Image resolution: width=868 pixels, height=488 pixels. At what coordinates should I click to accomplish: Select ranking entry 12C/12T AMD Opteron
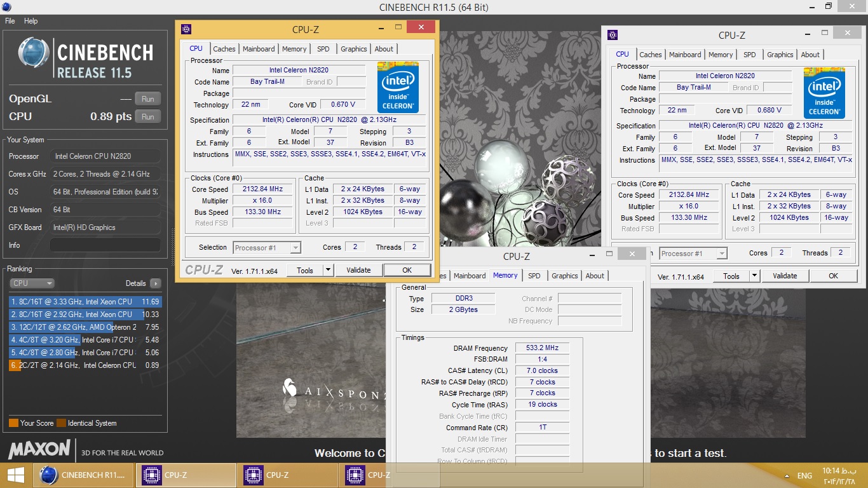[x=85, y=327]
